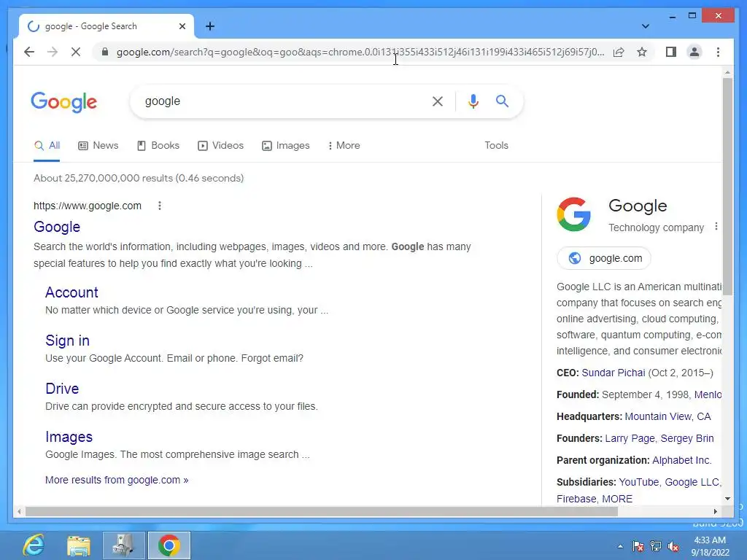The height and width of the screenshot is (560, 747).
Task: Expand the More search filters menu
Action: pos(344,146)
